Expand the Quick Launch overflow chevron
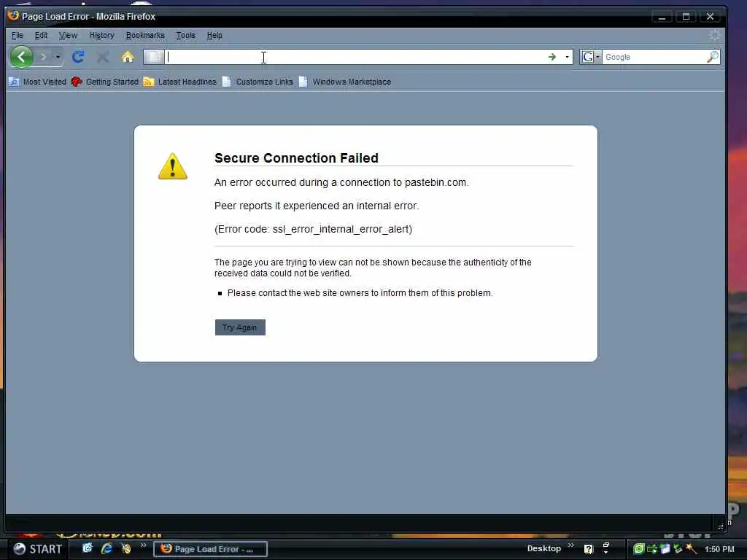Screen dimensions: 747x560 pyautogui.click(x=144, y=545)
